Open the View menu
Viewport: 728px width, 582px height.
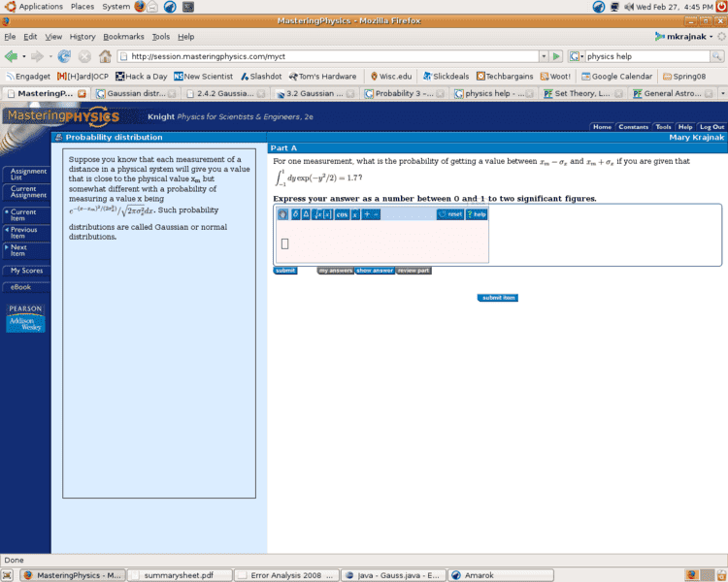coord(53,37)
